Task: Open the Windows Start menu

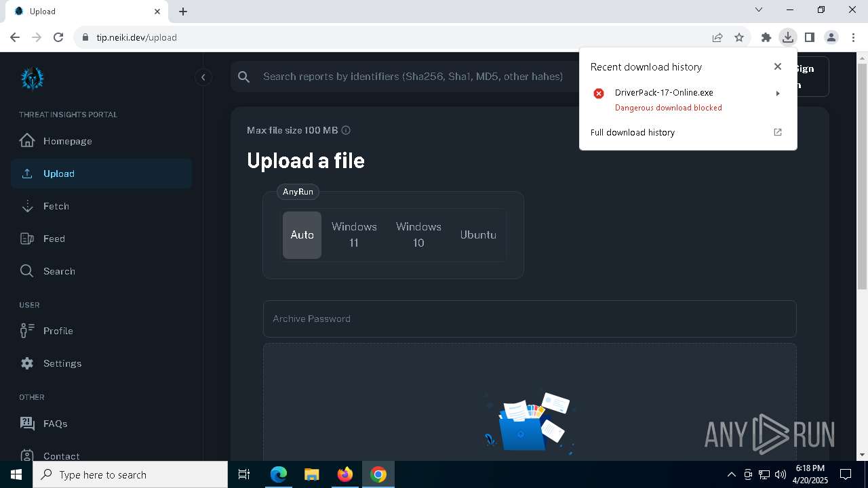Action: tap(16, 474)
